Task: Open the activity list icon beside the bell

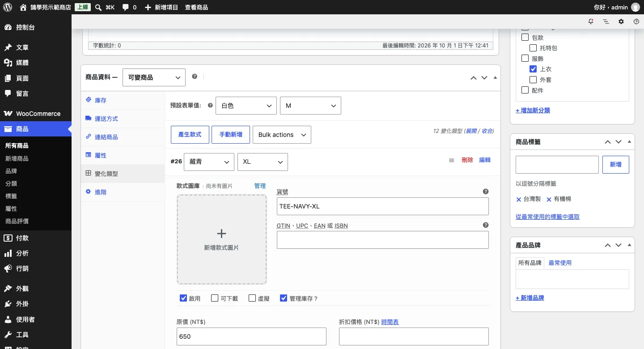Action: (x=606, y=21)
